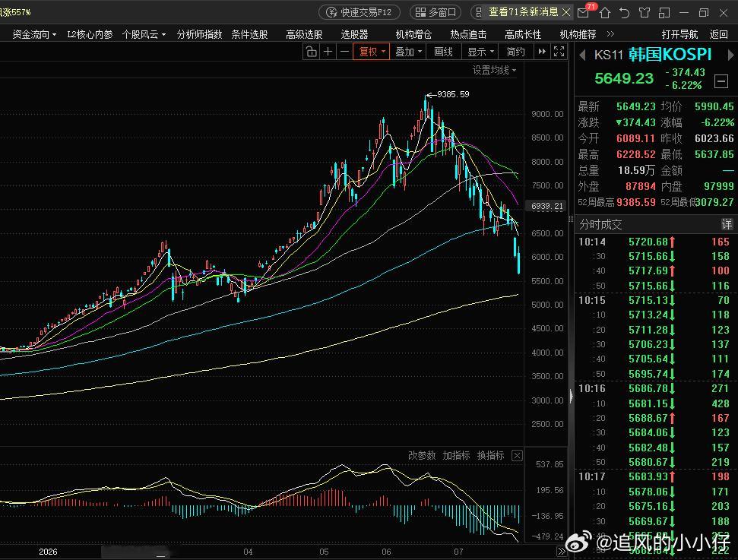Go to the home page icon

coord(605,13)
